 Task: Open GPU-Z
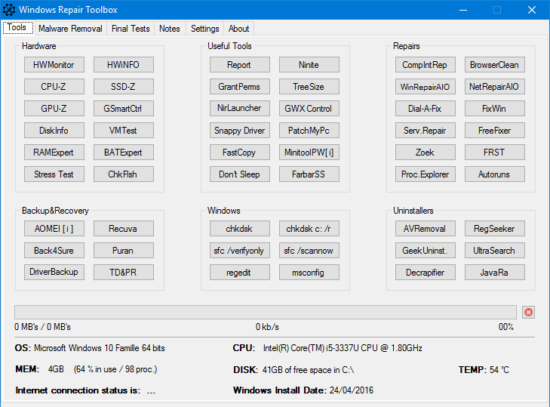click(54, 108)
